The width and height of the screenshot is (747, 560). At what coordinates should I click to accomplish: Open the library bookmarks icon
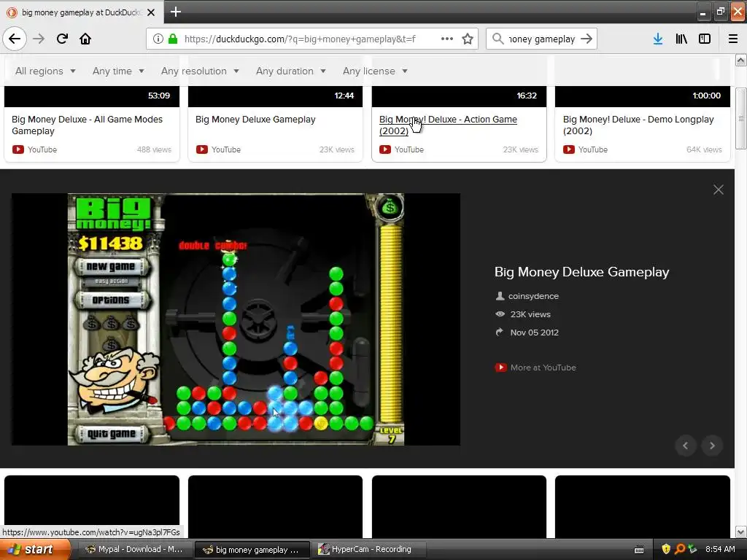click(681, 39)
